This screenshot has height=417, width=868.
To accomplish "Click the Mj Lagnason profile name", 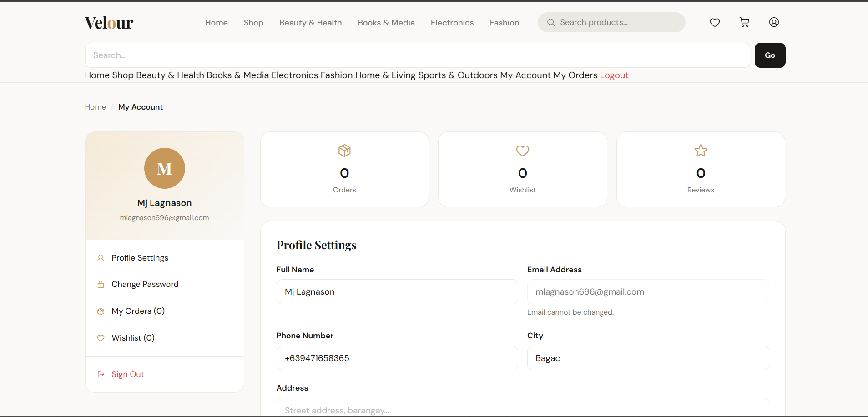I will (165, 203).
